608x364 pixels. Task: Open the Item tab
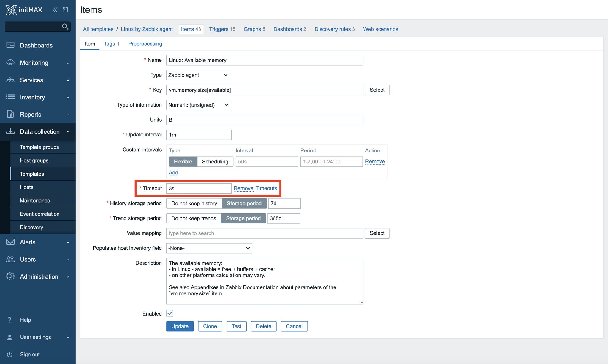tap(90, 44)
